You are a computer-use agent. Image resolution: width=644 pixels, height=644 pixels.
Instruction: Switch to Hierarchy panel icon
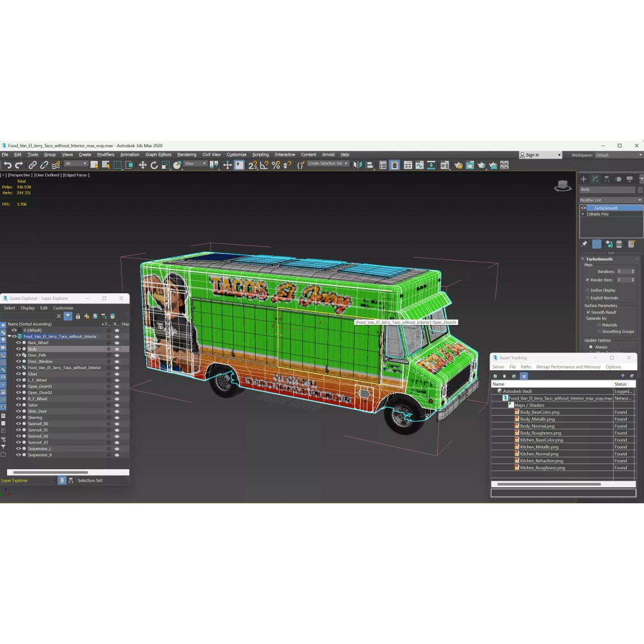click(x=606, y=179)
